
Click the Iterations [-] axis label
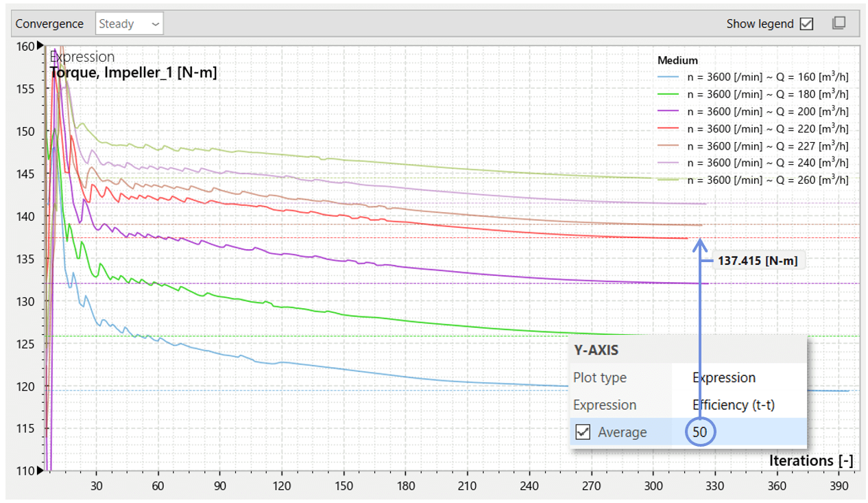[x=811, y=460]
